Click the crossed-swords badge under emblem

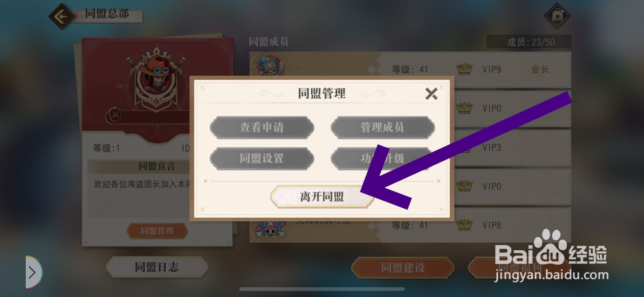[116, 115]
